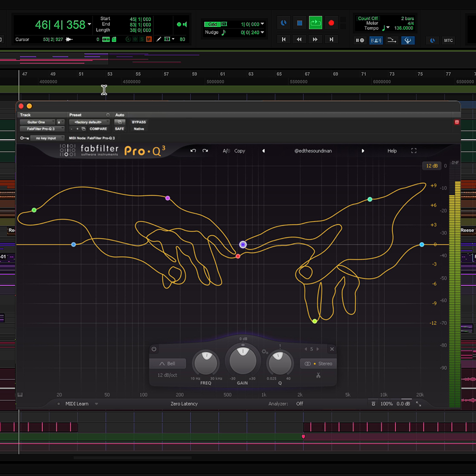
Task: Toggle the Stereo placement mode
Action: [318, 363]
